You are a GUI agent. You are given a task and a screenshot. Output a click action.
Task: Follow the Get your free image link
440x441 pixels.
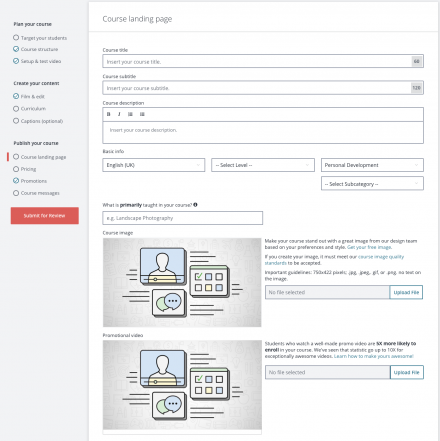(x=369, y=247)
